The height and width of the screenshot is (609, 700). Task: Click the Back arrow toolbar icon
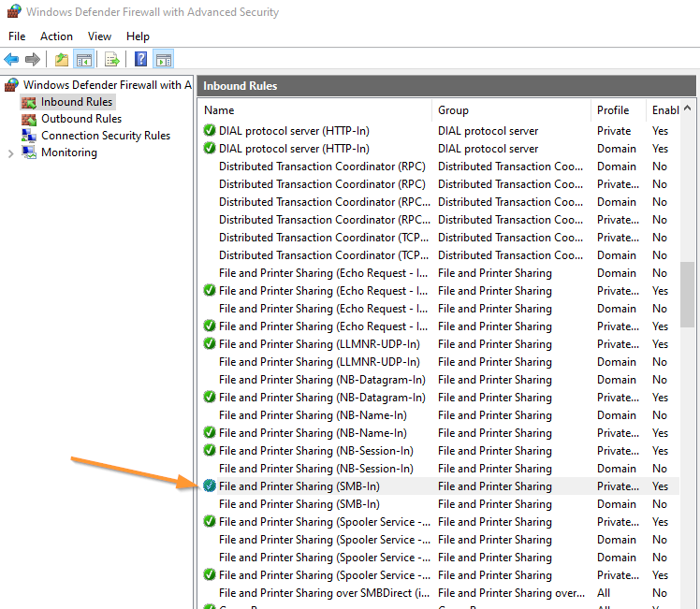tap(11, 59)
